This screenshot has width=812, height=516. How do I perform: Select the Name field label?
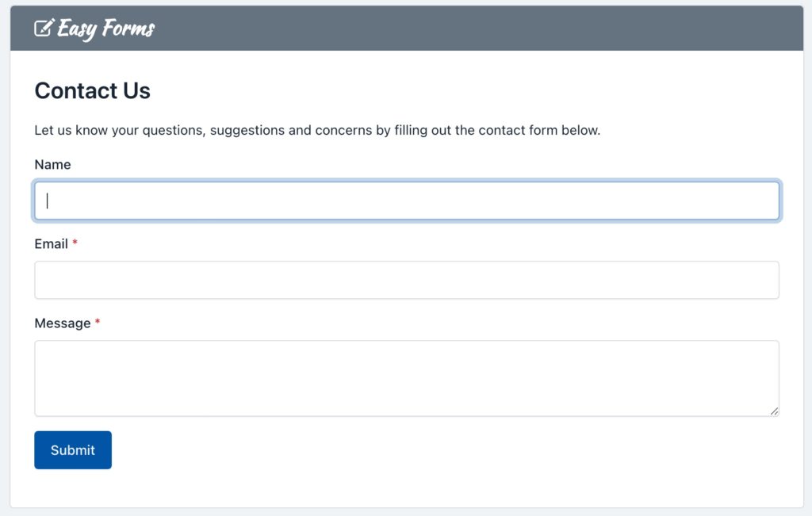coord(52,164)
